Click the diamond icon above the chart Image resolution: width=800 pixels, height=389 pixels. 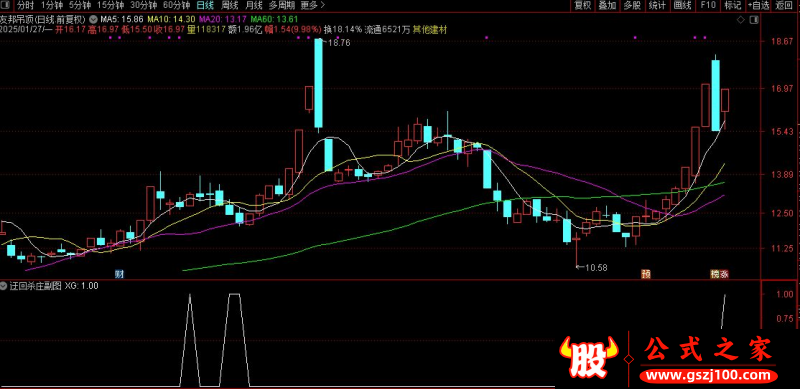(x=740, y=19)
